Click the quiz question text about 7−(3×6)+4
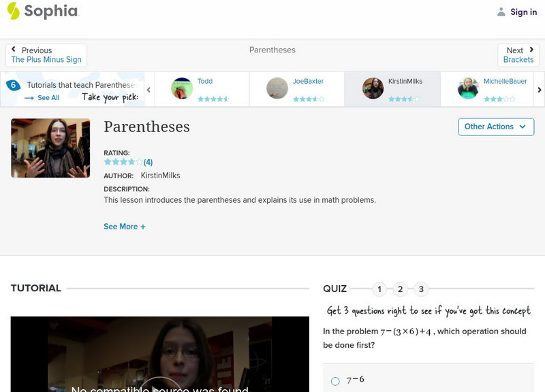The width and height of the screenshot is (545, 392). (424, 338)
